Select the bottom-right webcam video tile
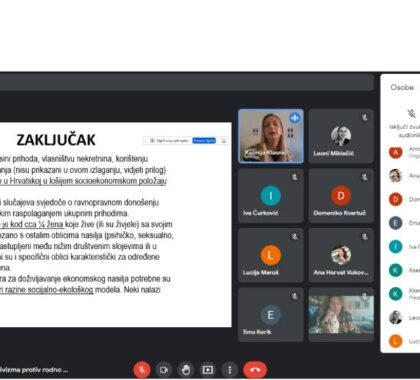Screen dimensions: 420x380 pyautogui.click(x=341, y=315)
